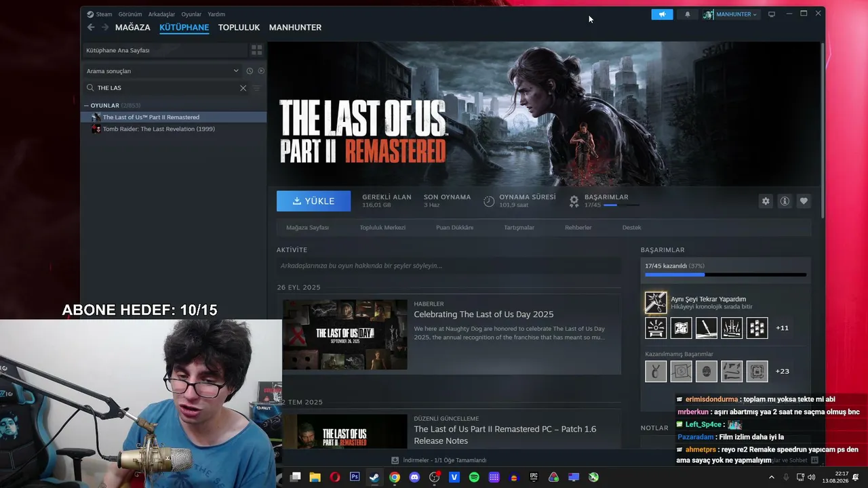Go to the KÜTÜPHANE tab
Image resolution: width=868 pixels, height=488 pixels.
tap(184, 28)
